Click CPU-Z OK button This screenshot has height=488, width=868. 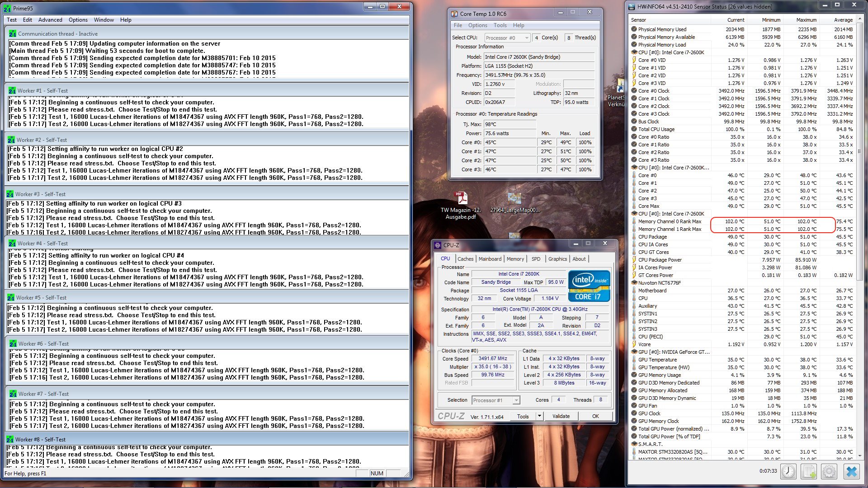pyautogui.click(x=595, y=416)
